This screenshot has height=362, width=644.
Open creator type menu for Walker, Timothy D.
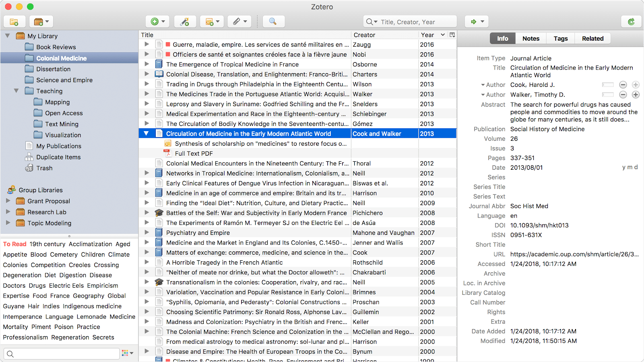click(493, 95)
